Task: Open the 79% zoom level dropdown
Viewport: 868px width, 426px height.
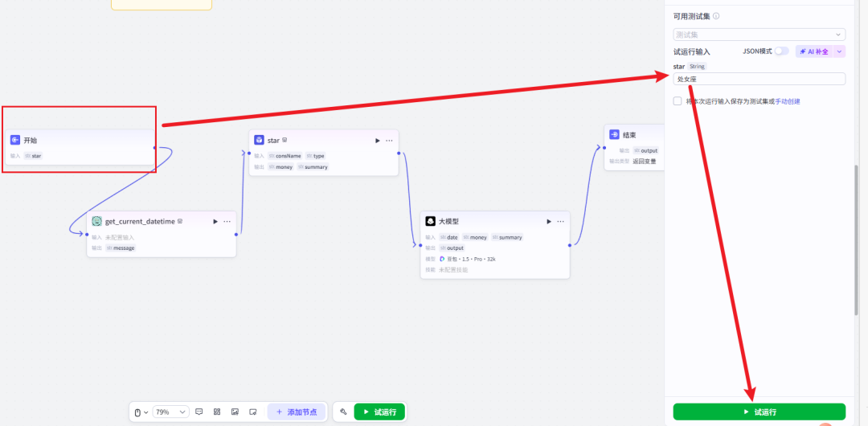Action: (170, 412)
